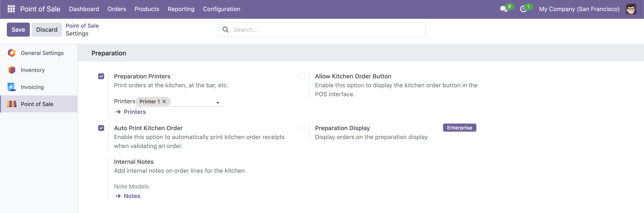The image size is (644, 213).
Task: Open the conversations chat bubble icon
Action: tap(503, 9)
